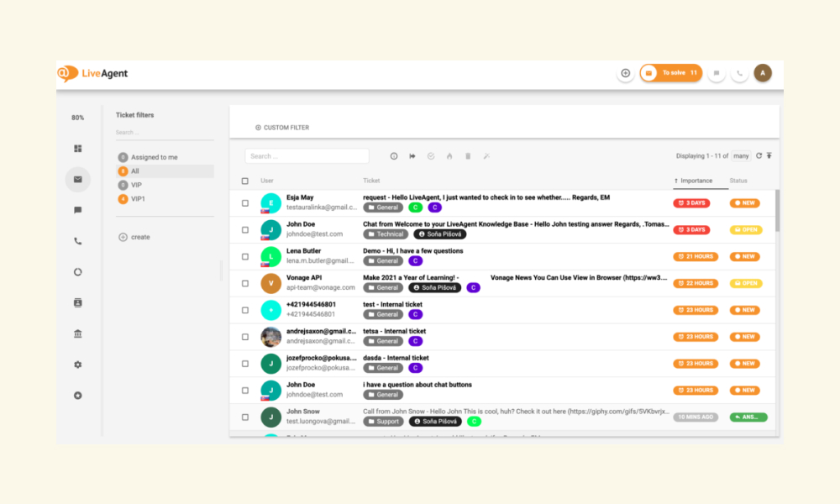Focus the Ticket filters Search field
Viewport: 840px width, 504px height.
[165, 132]
